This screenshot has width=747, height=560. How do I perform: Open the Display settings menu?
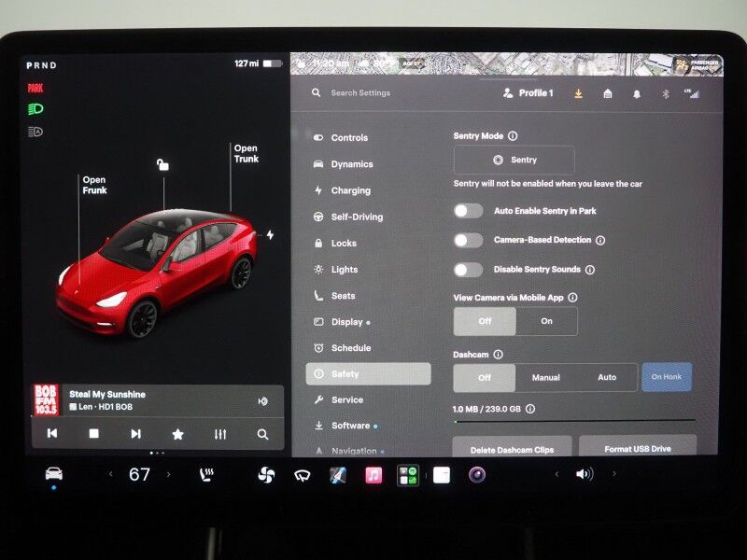(x=341, y=322)
